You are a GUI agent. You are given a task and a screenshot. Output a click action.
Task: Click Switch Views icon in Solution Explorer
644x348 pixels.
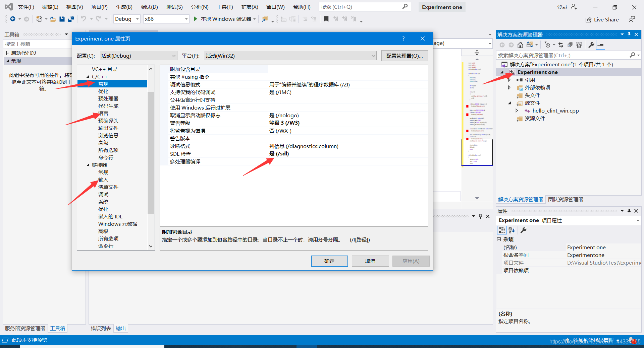coord(530,45)
